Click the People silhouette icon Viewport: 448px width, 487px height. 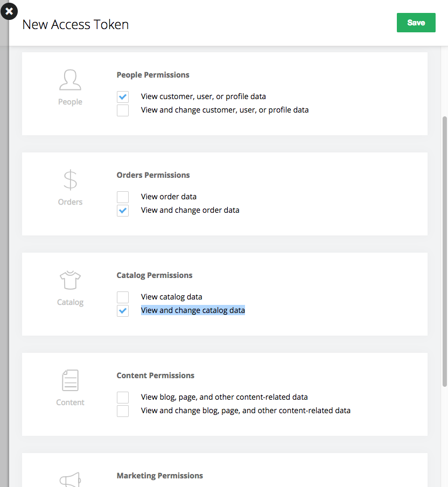[70, 80]
